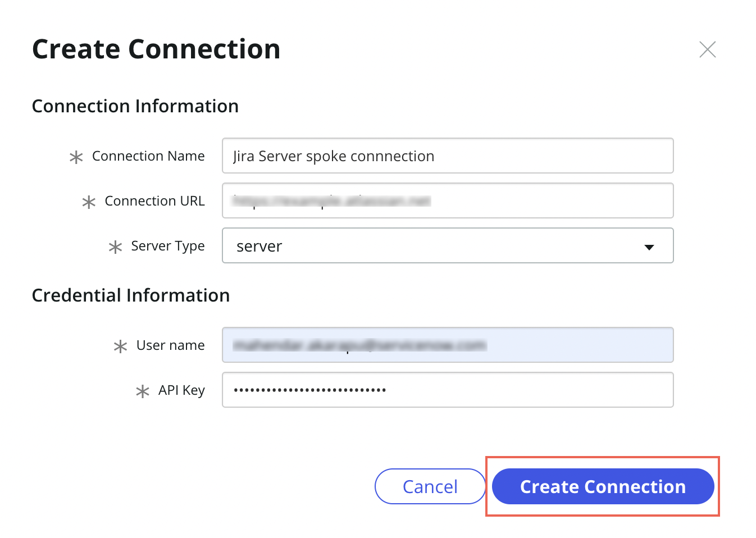Click the User name input field

[448, 345]
